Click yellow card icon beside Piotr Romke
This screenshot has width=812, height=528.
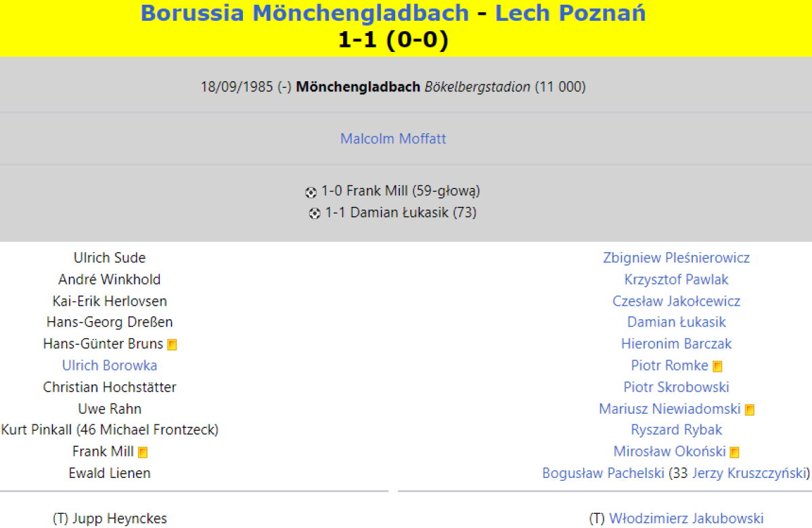(717, 366)
